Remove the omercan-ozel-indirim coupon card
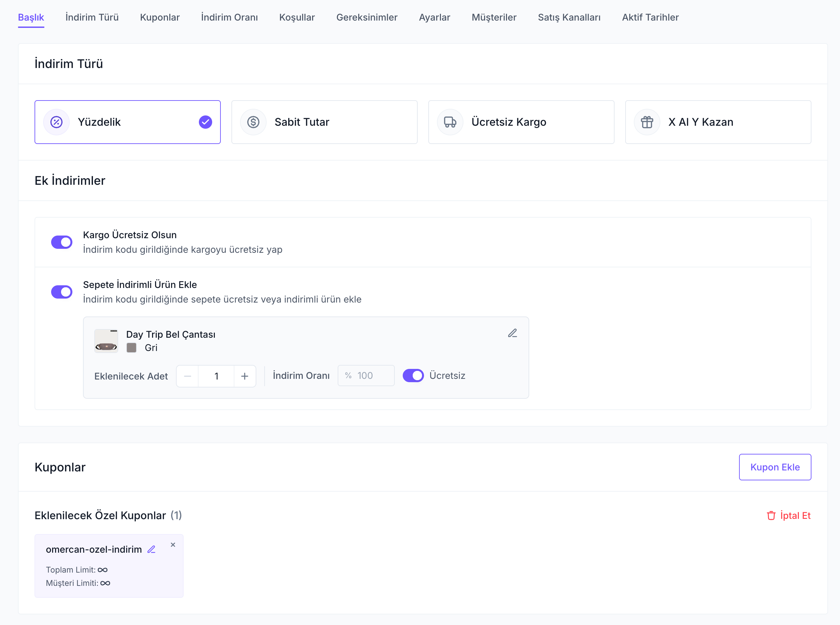Viewport: 840px width, 625px height. point(173,545)
